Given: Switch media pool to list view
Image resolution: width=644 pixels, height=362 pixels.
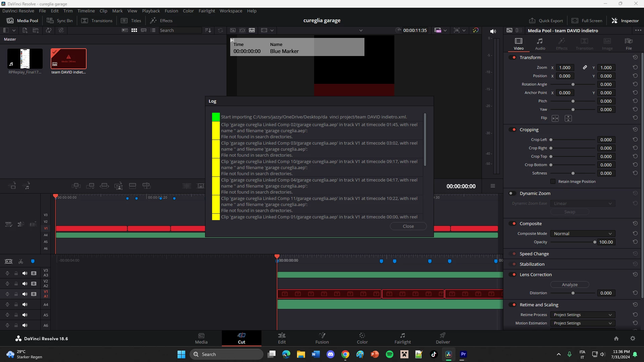Looking at the screenshot, I should [153, 30].
